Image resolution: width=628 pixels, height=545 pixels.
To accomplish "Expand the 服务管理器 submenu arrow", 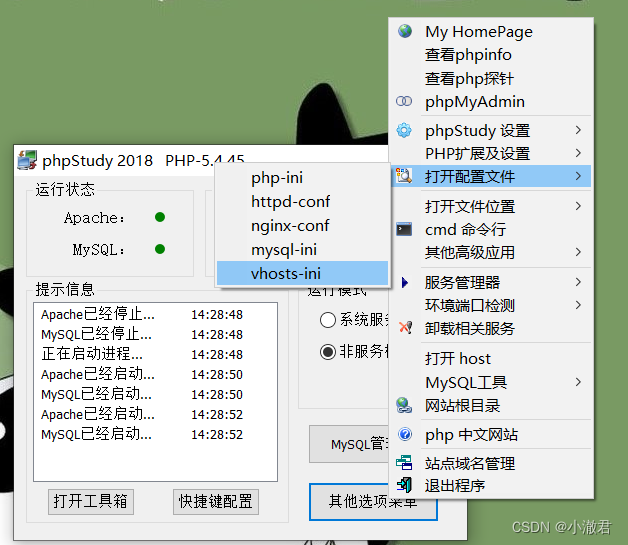I will click(x=578, y=282).
